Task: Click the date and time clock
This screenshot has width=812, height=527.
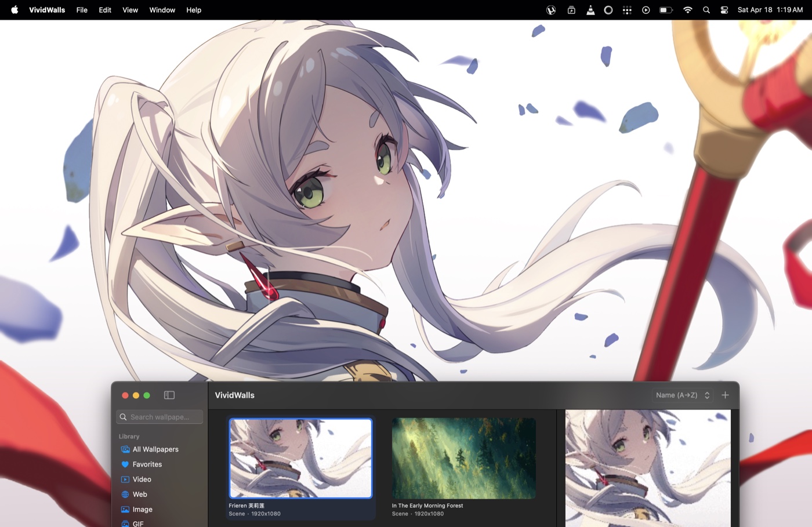Action: tap(770, 10)
